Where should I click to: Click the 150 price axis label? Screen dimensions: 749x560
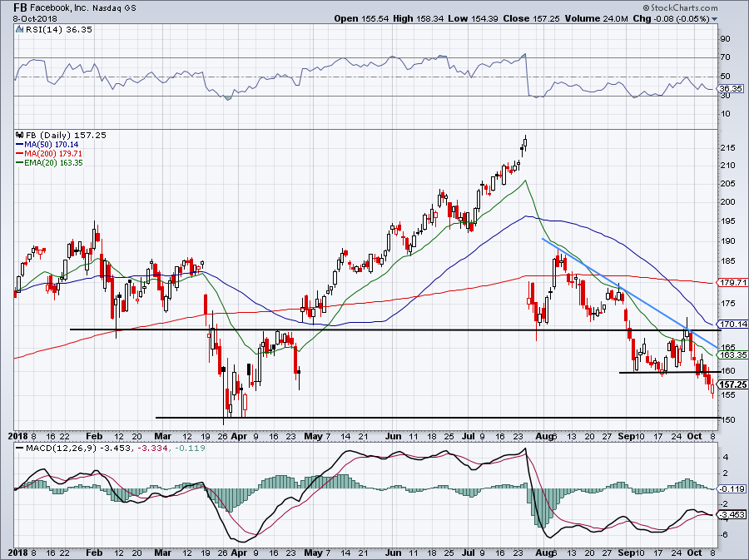pyautogui.click(x=727, y=419)
